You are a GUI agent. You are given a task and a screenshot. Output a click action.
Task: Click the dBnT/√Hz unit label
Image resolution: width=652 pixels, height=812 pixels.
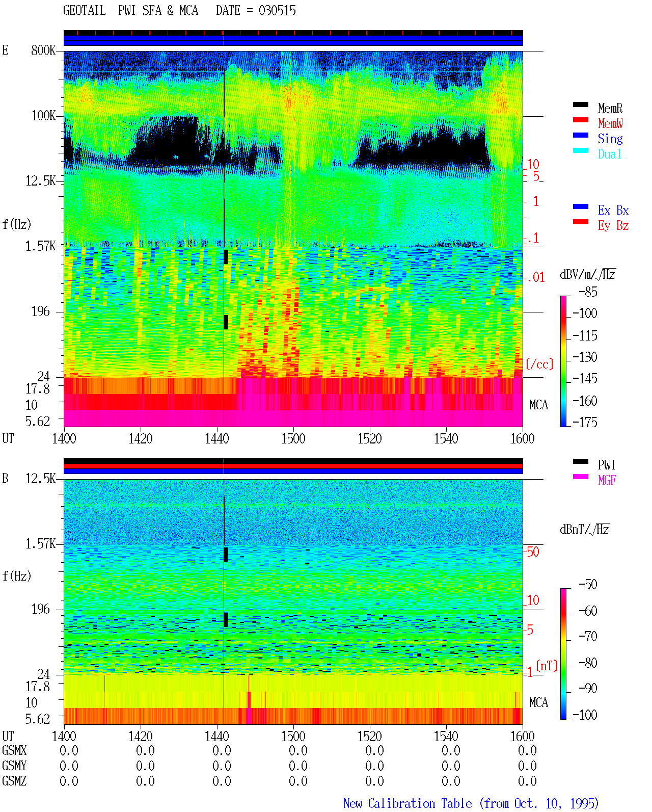[x=585, y=529]
